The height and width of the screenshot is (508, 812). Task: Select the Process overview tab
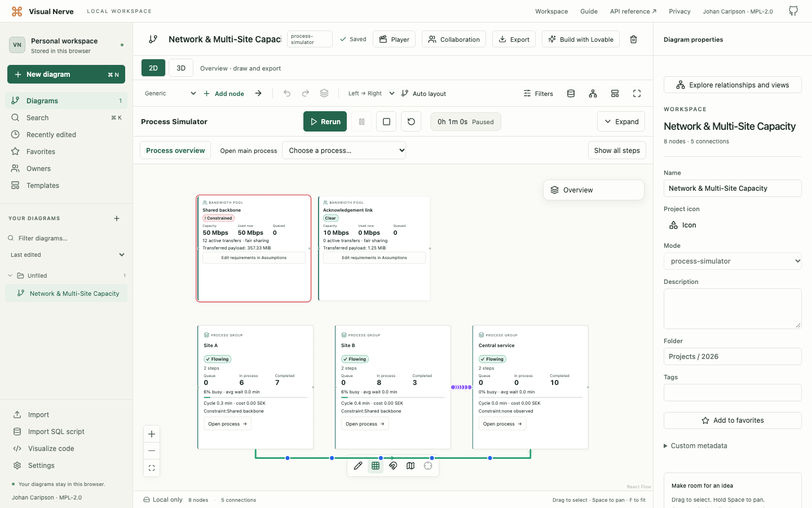coord(175,151)
